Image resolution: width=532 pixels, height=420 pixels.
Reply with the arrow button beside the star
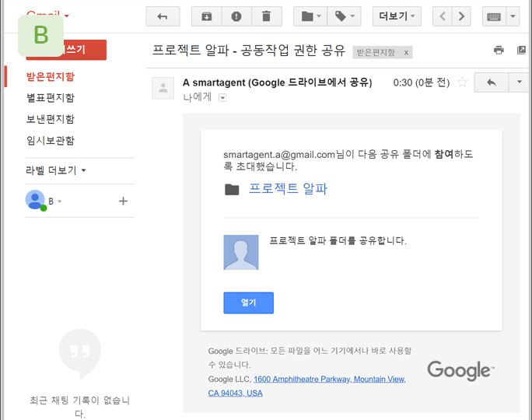point(492,82)
